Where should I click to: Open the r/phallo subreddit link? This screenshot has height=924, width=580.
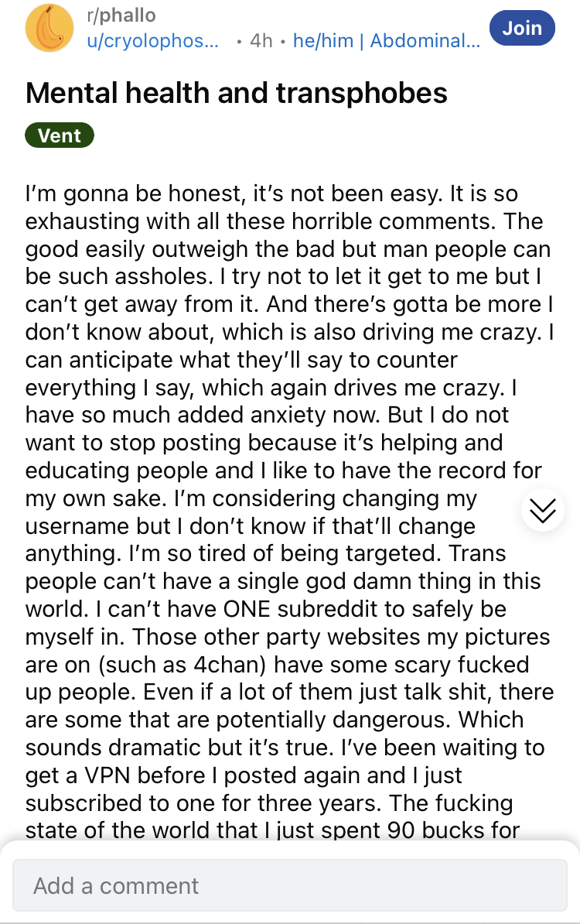pyautogui.click(x=121, y=15)
